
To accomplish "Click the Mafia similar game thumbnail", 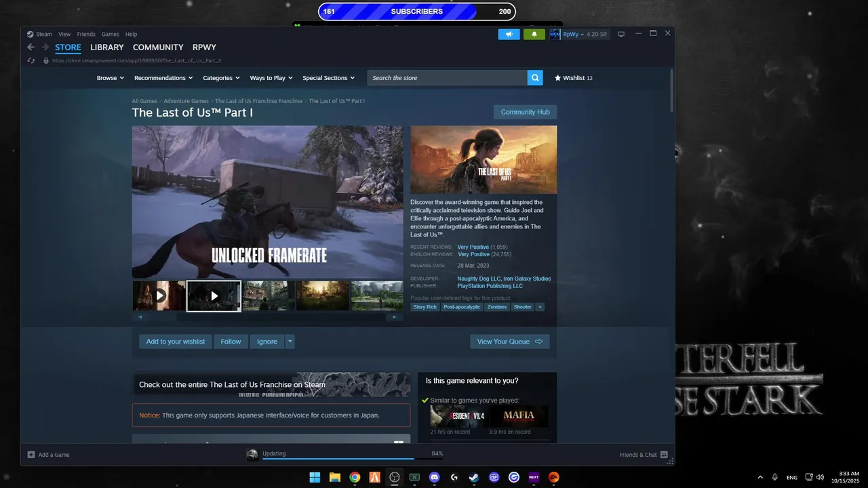I will pos(519,416).
